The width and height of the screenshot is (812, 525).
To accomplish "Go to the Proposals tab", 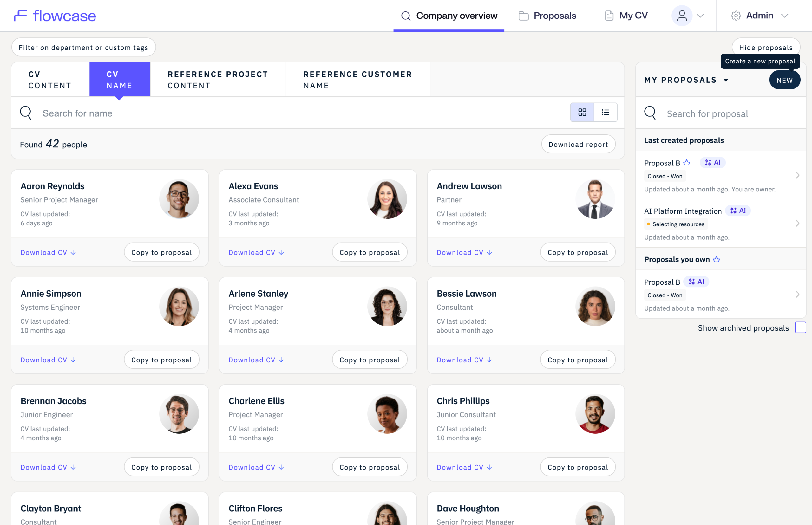I will coord(547,16).
